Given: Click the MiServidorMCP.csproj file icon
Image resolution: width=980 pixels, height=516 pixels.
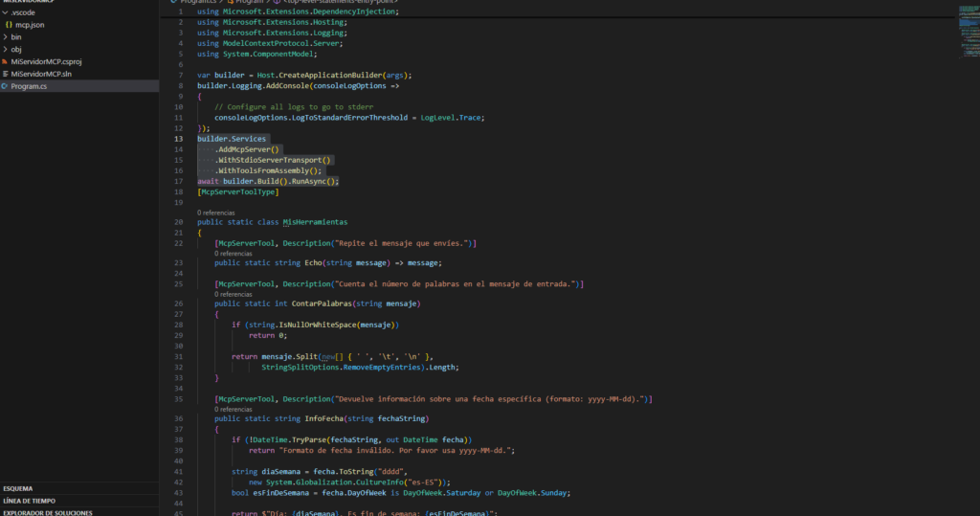Looking at the screenshot, I should pyautogui.click(x=5, y=61).
